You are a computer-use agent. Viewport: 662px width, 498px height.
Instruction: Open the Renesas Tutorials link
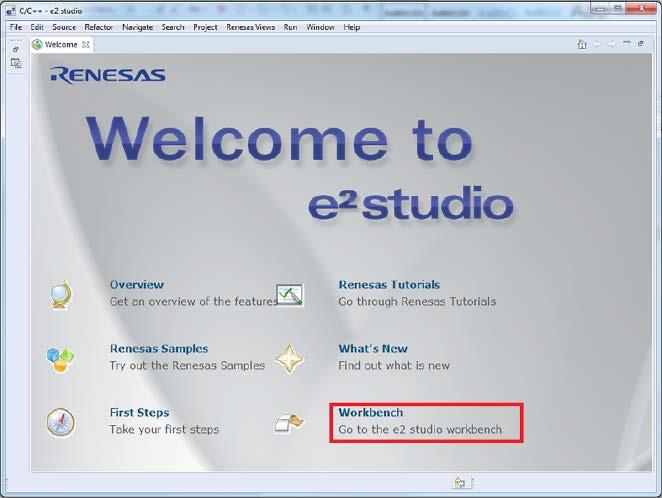click(389, 284)
